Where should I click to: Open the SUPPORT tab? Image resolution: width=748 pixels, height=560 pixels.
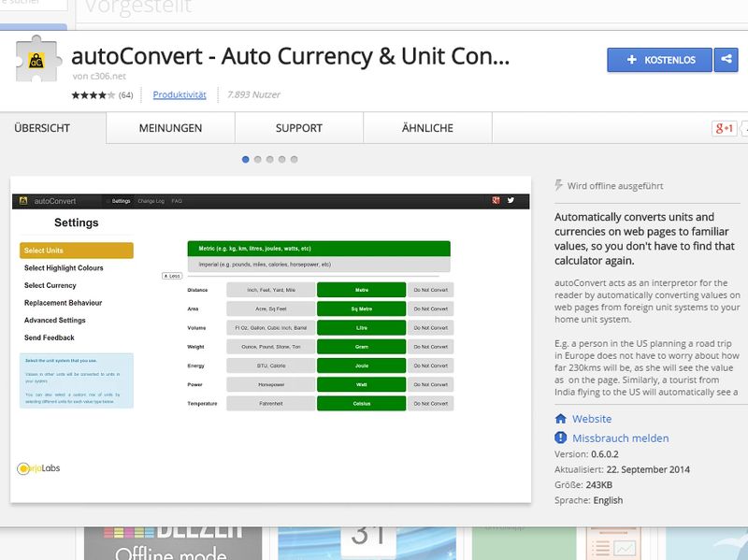[x=299, y=128]
